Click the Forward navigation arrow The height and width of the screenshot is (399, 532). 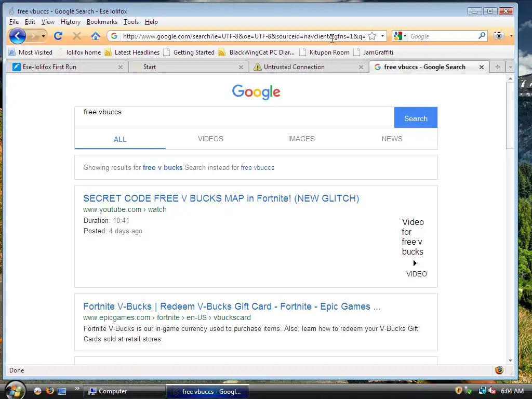33,36
